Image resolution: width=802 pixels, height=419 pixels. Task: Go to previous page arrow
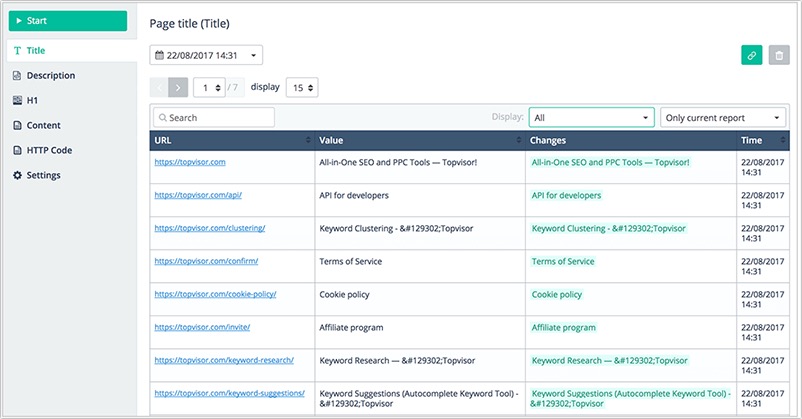click(x=159, y=88)
